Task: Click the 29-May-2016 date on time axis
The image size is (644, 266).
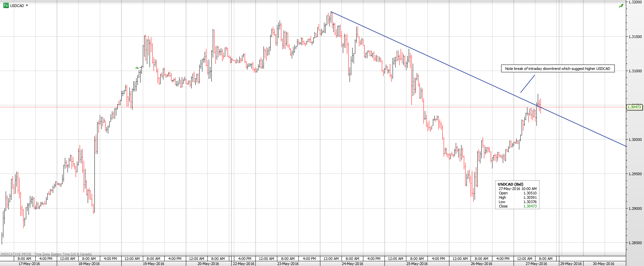Action: 571,264
